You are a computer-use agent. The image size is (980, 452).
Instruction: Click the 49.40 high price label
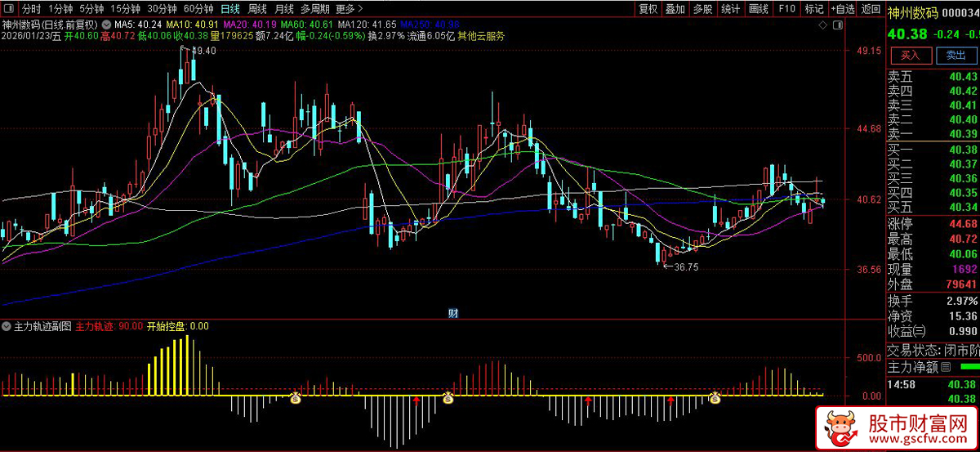(x=204, y=51)
